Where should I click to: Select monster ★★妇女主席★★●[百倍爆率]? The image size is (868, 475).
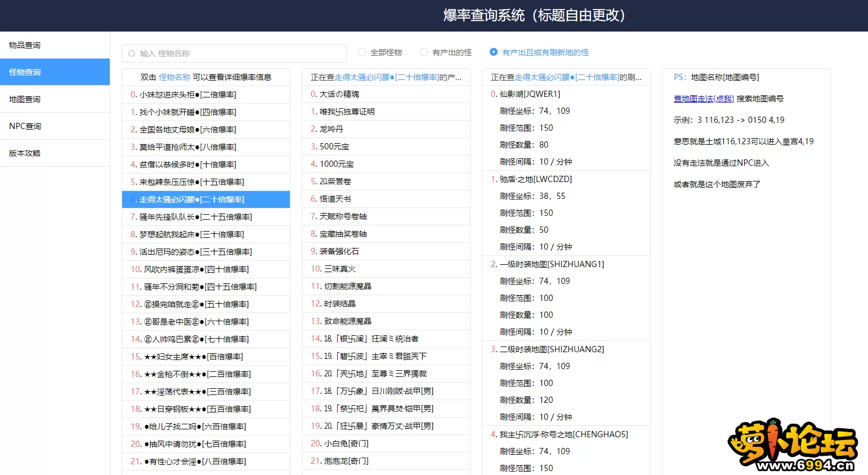coord(206,357)
